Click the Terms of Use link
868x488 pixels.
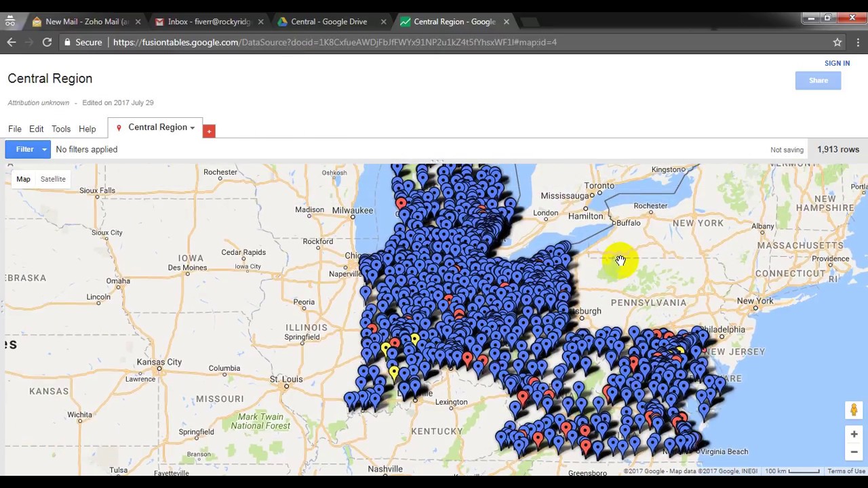tap(846, 471)
